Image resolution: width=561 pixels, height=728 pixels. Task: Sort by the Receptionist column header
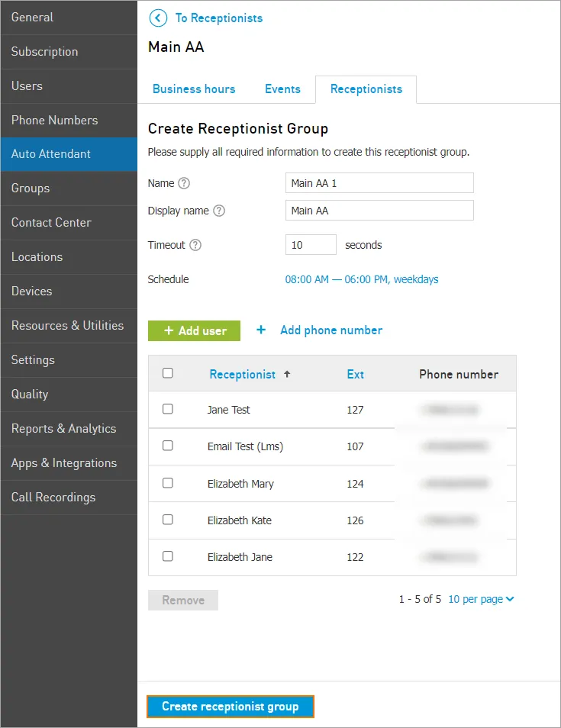tap(243, 374)
